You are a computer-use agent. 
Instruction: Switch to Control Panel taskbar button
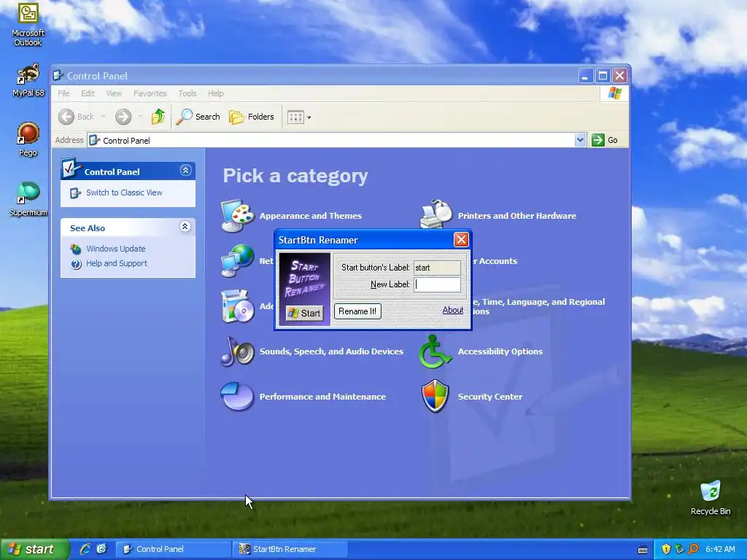coord(174,549)
